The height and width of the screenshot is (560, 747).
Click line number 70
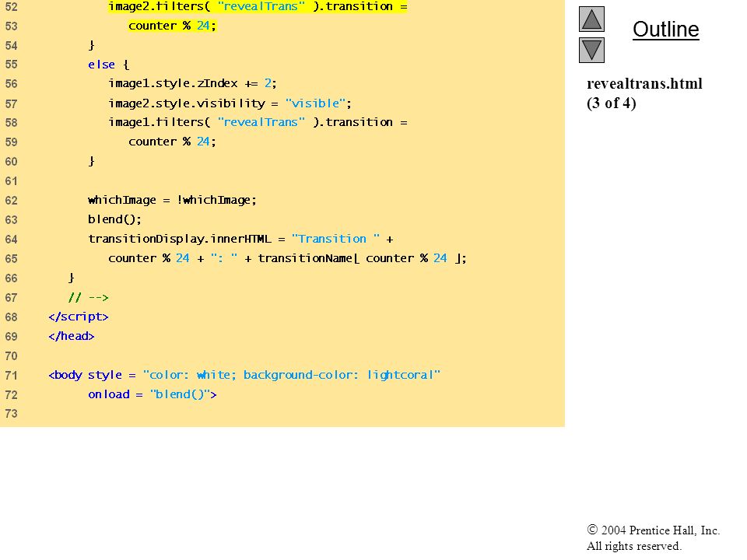click(11, 355)
